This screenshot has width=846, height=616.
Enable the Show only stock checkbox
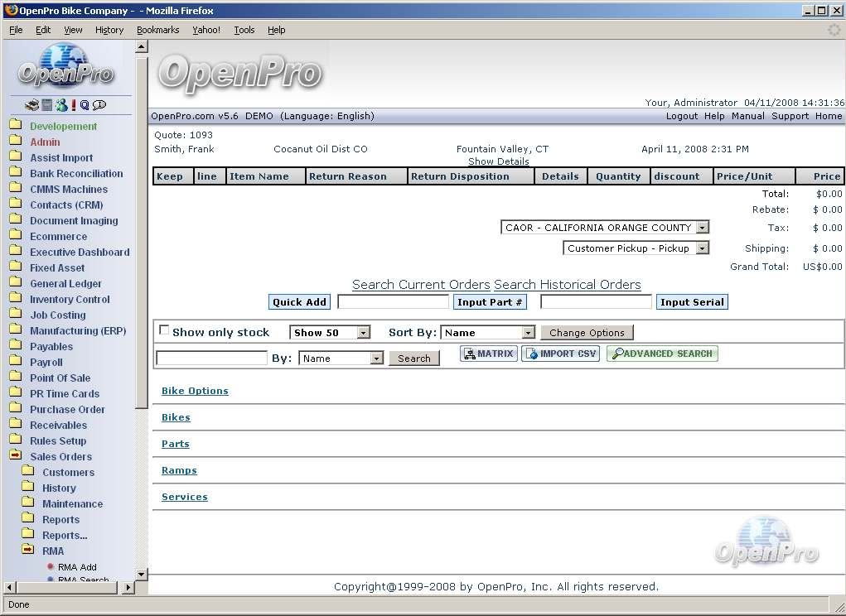164,330
